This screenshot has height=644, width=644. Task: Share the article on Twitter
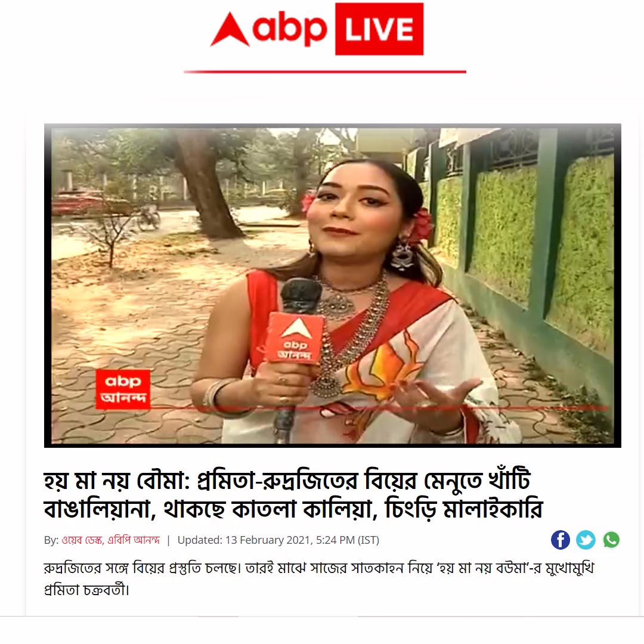586,540
